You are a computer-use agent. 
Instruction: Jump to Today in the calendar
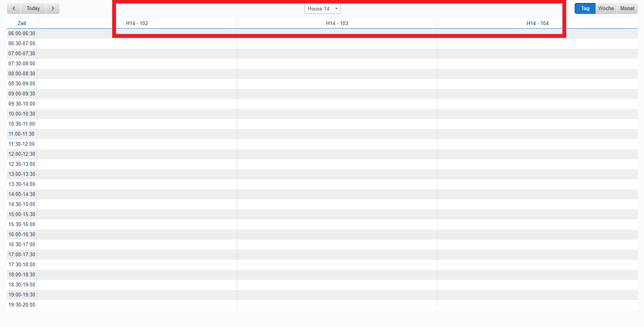click(33, 9)
